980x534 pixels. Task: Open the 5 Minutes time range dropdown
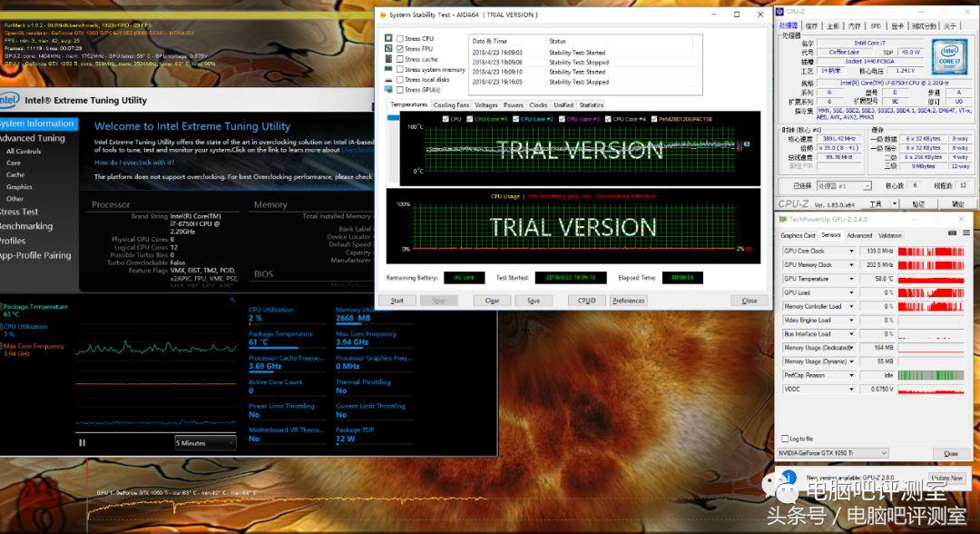(205, 443)
